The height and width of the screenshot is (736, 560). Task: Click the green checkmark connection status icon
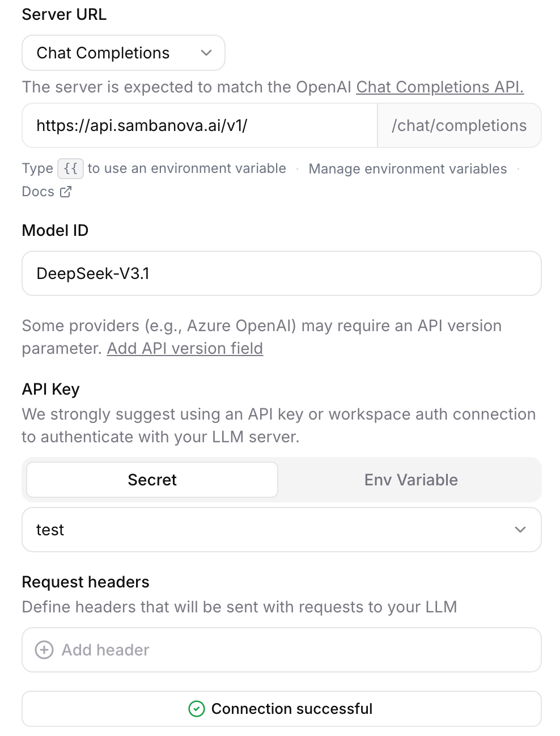tap(197, 709)
